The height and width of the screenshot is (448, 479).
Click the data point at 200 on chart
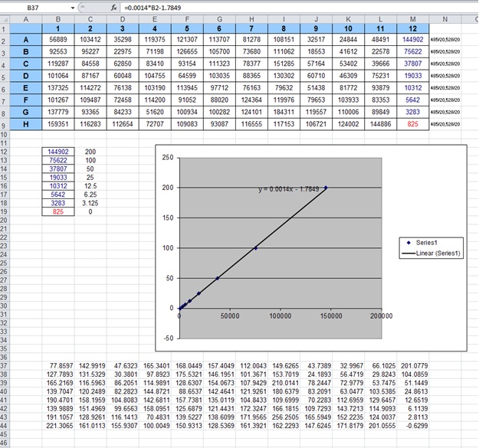(x=325, y=187)
